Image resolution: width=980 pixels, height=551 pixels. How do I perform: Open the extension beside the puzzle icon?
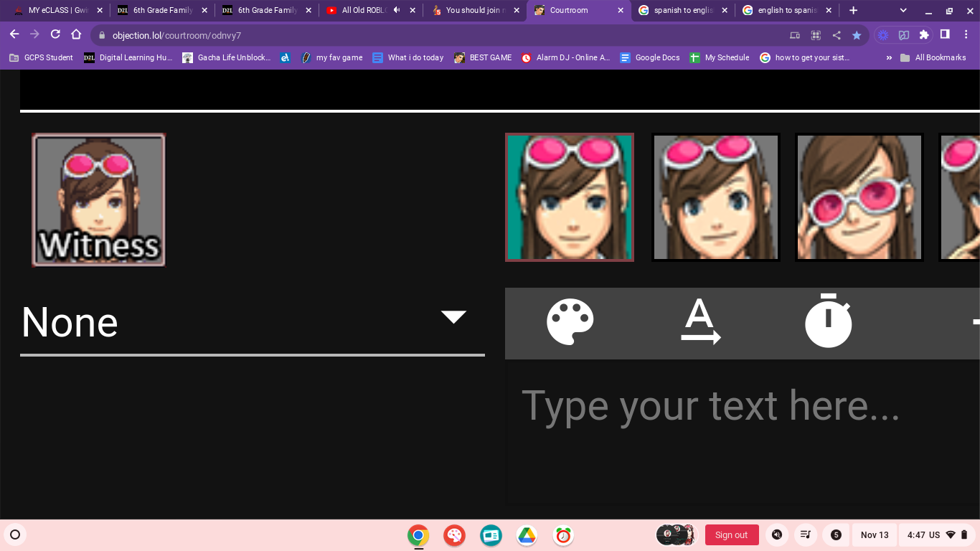point(904,34)
